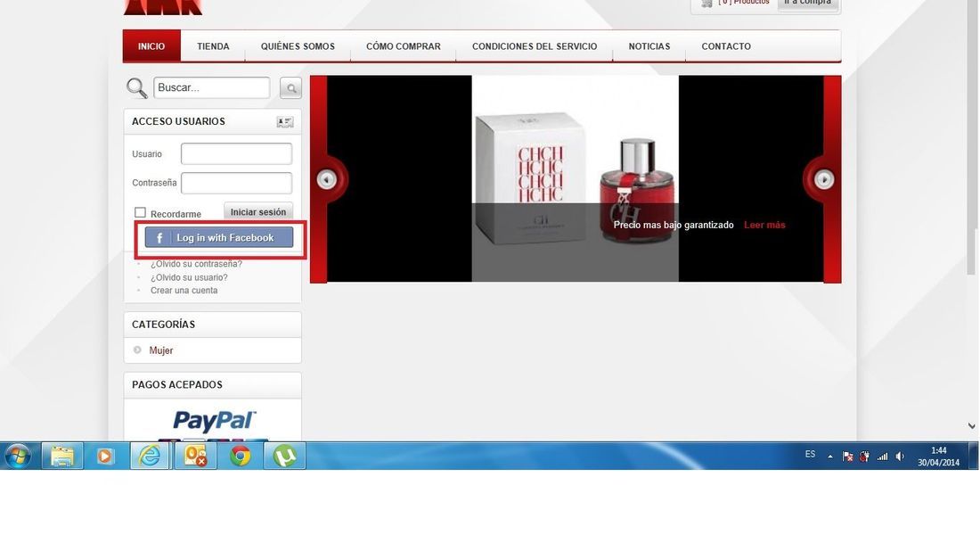Click the shopping cart icon at top
980x551 pixels.
coord(706,4)
